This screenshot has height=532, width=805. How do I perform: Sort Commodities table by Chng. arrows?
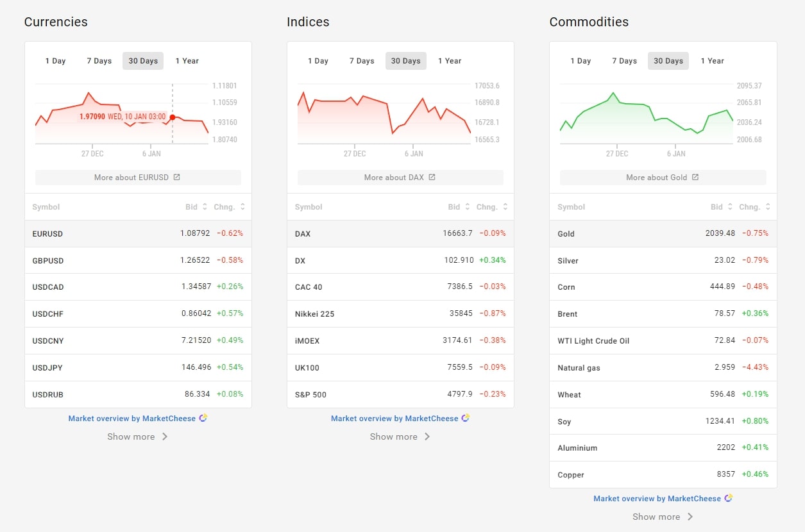pyautogui.click(x=768, y=207)
